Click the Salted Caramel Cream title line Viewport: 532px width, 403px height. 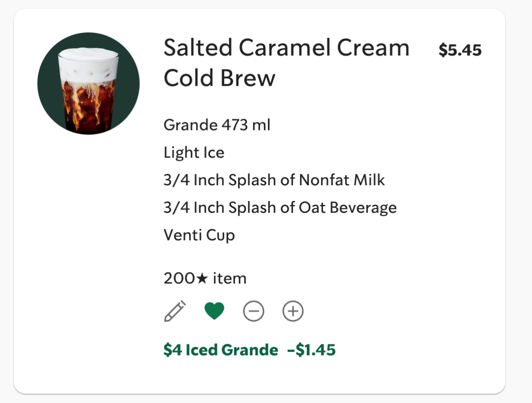pyautogui.click(x=286, y=48)
